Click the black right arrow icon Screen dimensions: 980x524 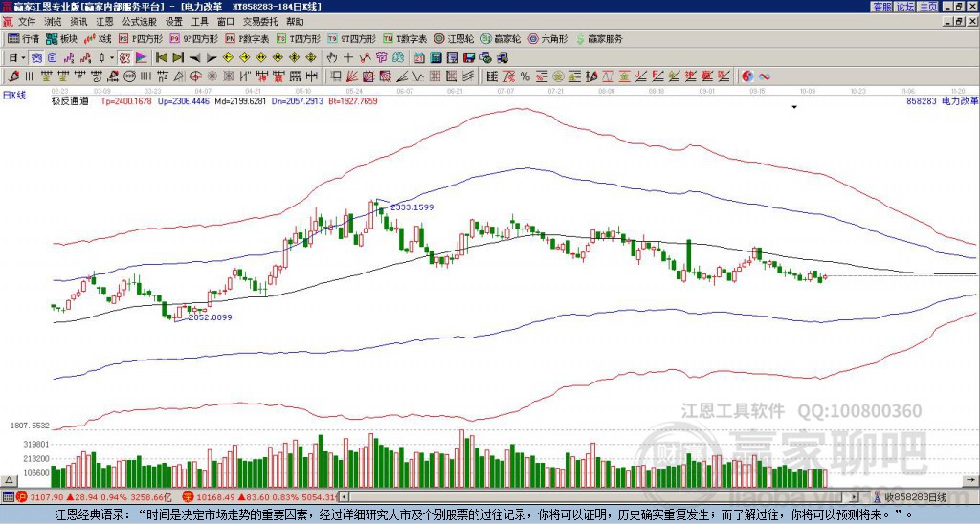pos(212,57)
